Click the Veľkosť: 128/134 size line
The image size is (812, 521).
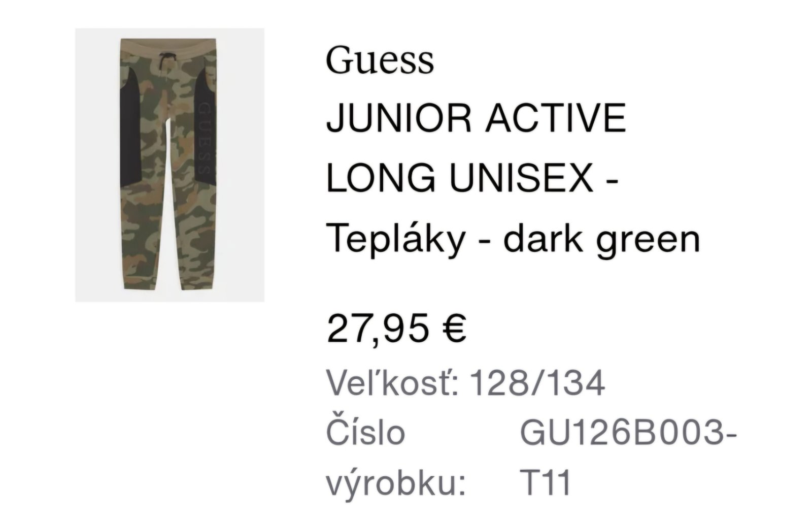pos(466,382)
